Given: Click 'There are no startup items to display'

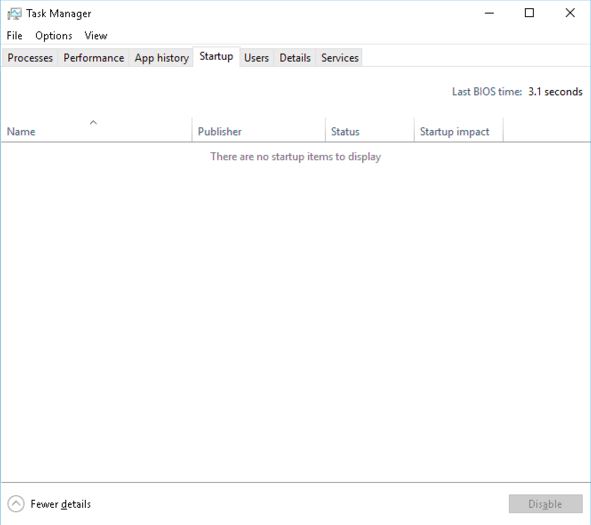Looking at the screenshot, I should tap(296, 156).
